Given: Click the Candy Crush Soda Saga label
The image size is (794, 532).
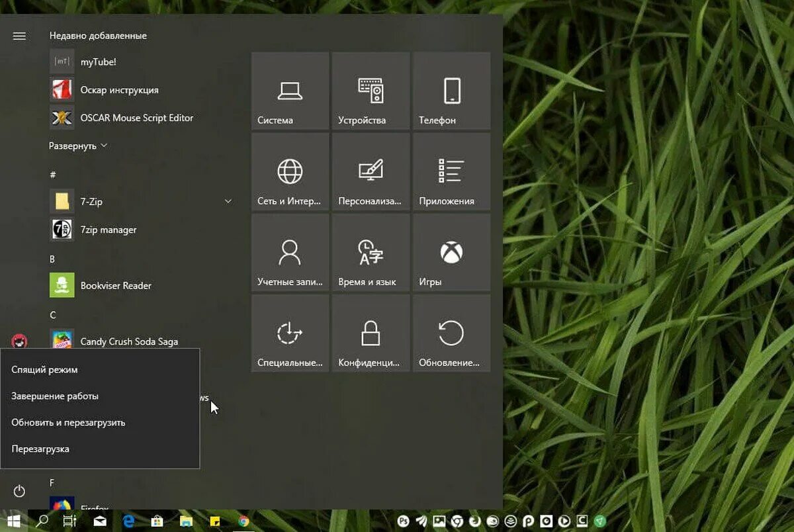Looking at the screenshot, I should click(129, 341).
